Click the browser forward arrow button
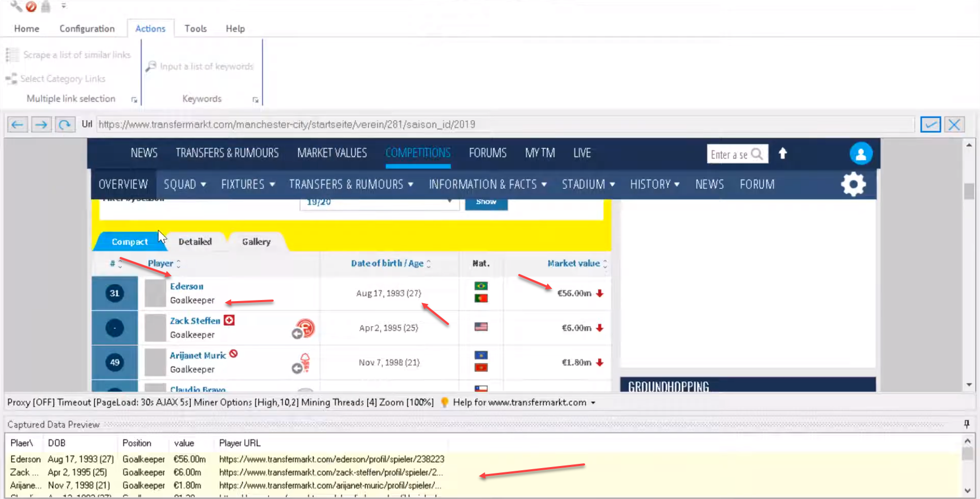This screenshot has height=499, width=980. click(41, 124)
